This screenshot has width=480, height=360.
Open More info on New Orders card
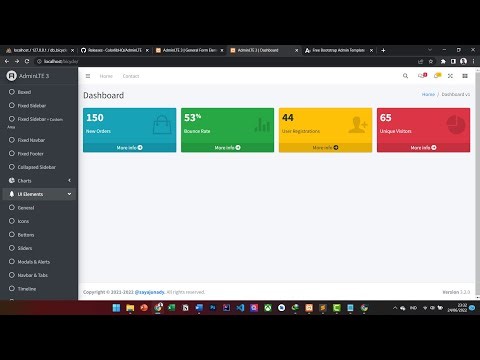pyautogui.click(x=129, y=147)
